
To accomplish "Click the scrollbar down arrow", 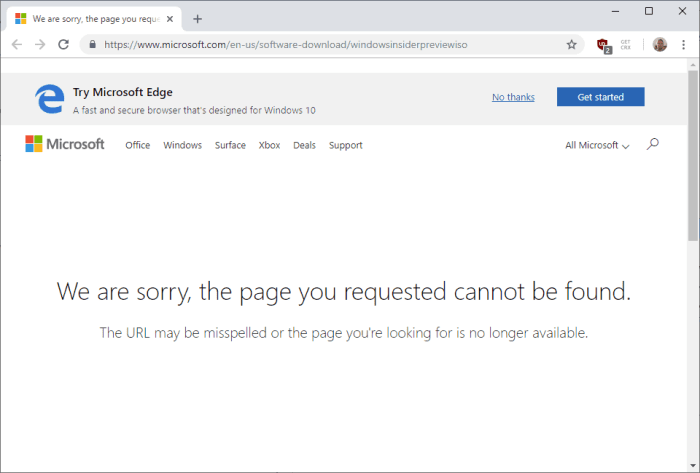I will point(692,466).
